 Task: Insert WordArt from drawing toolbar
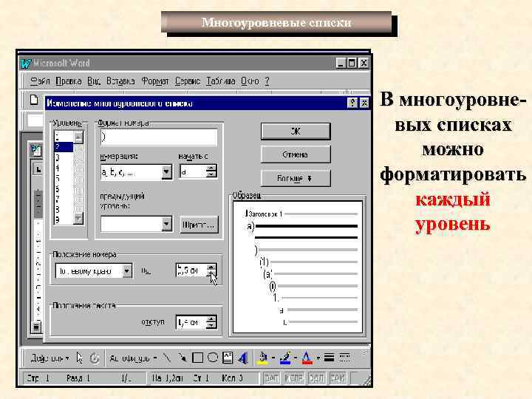243,358
